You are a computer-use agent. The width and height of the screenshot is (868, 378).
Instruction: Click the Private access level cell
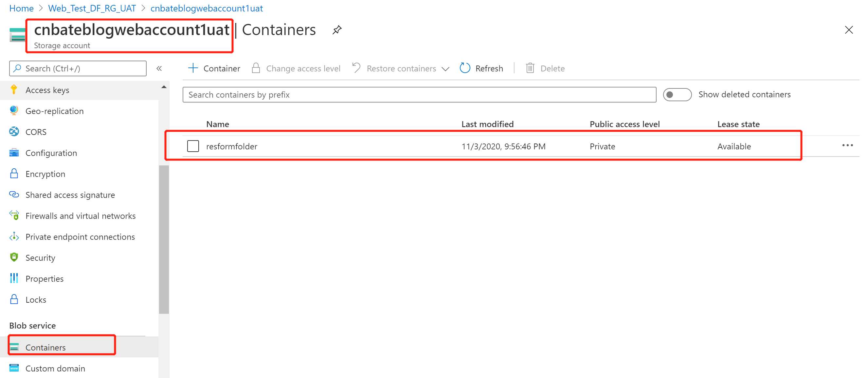[602, 146]
